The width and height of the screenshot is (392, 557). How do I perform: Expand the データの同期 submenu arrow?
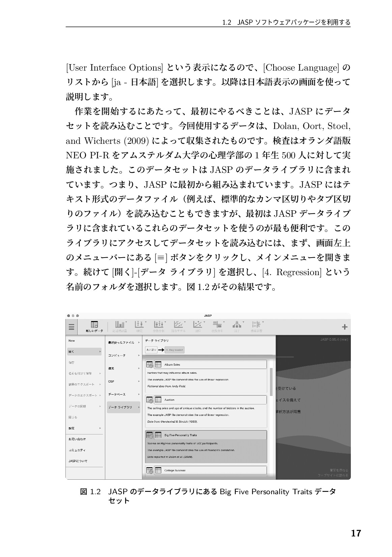point(100,406)
